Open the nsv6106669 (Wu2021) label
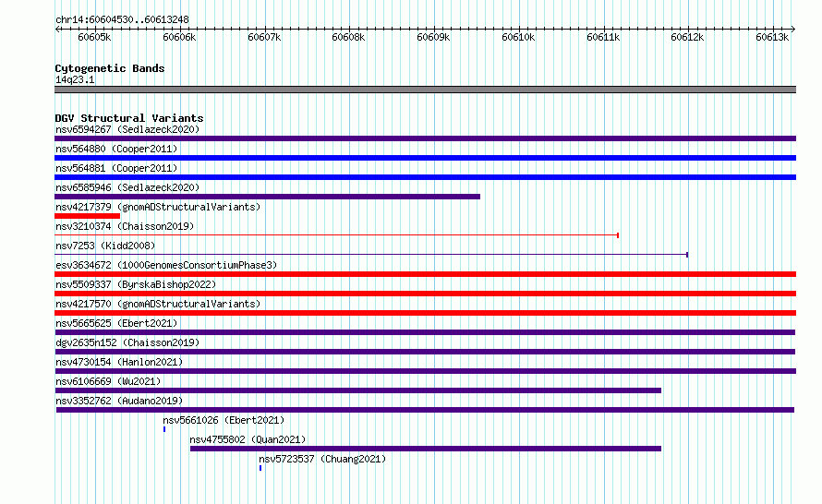 point(108,381)
